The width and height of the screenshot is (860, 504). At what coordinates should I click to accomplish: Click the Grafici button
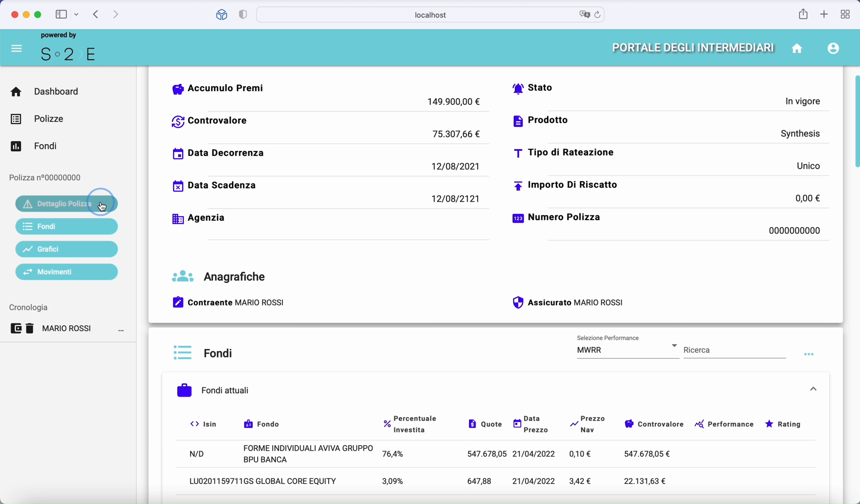coord(67,249)
